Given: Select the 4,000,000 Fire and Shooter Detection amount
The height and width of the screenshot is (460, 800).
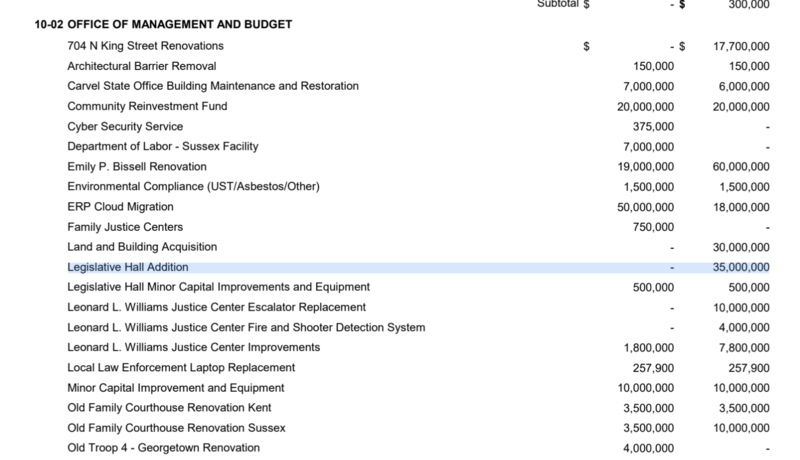Looking at the screenshot, I should (744, 327).
